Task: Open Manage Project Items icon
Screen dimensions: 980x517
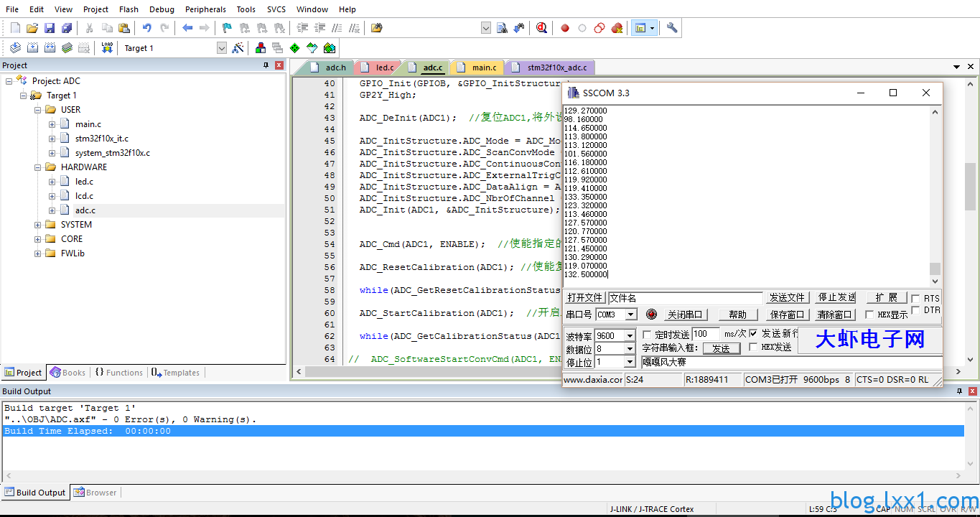Action: (x=261, y=48)
